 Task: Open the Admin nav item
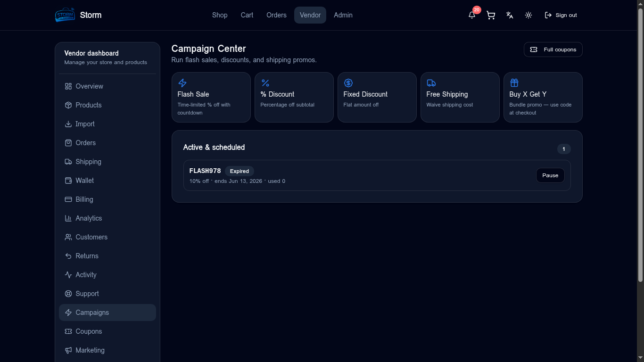click(x=343, y=15)
